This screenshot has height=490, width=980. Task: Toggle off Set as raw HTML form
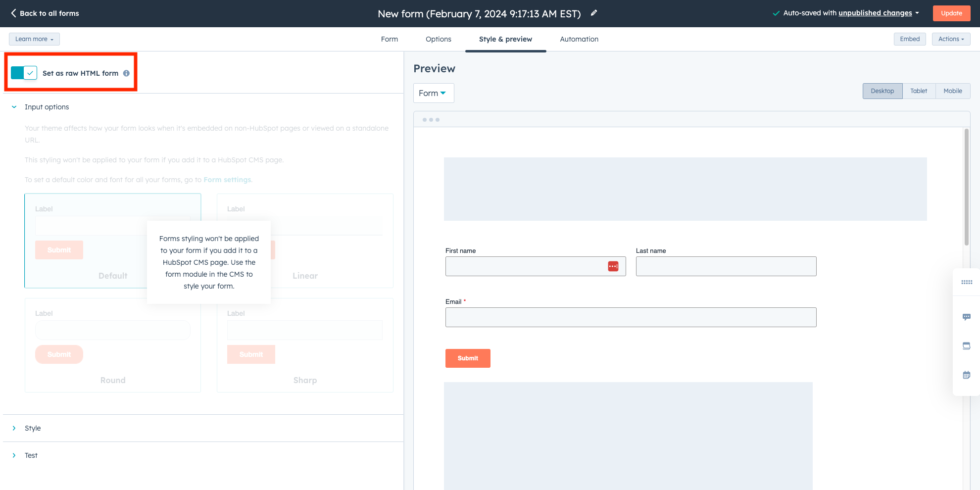[24, 73]
